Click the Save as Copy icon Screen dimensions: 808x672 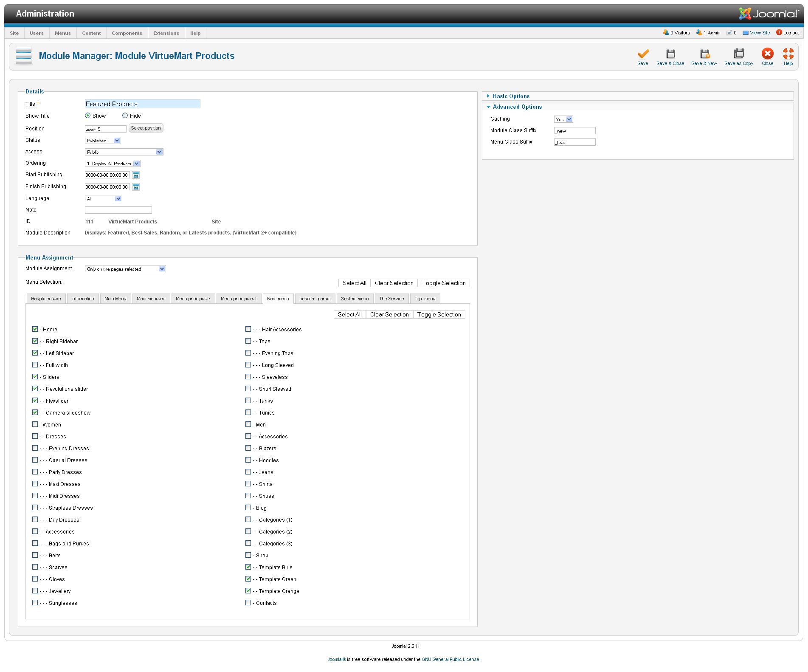pyautogui.click(x=738, y=54)
